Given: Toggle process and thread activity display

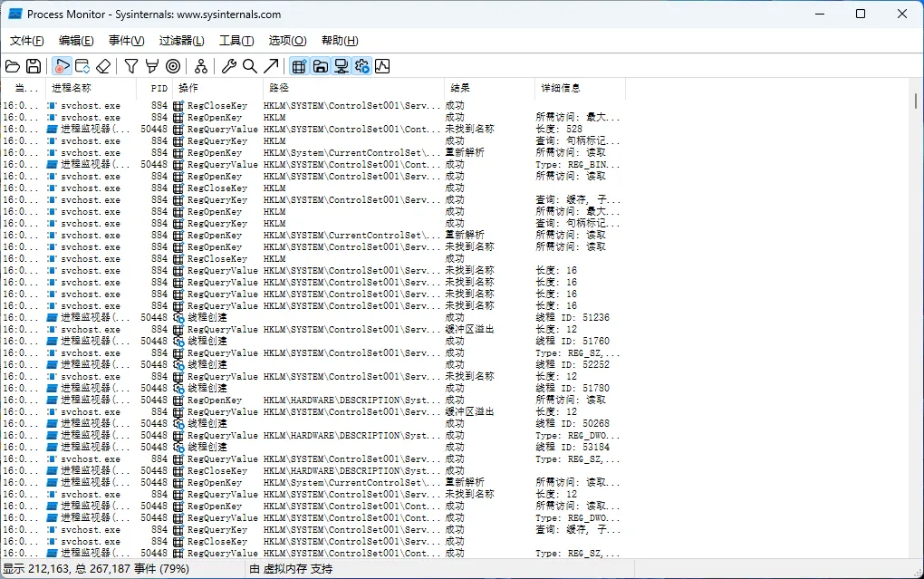Looking at the screenshot, I should [361, 66].
